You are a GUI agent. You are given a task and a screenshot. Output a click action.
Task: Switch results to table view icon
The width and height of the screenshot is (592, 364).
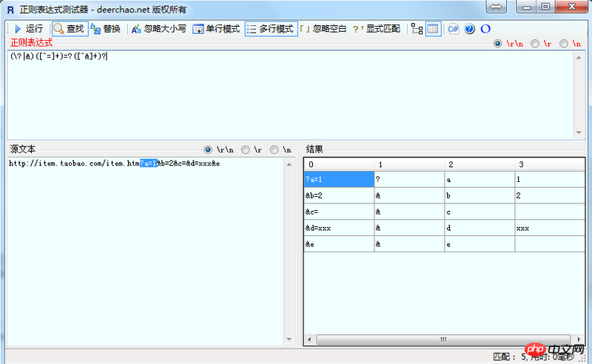coord(433,29)
